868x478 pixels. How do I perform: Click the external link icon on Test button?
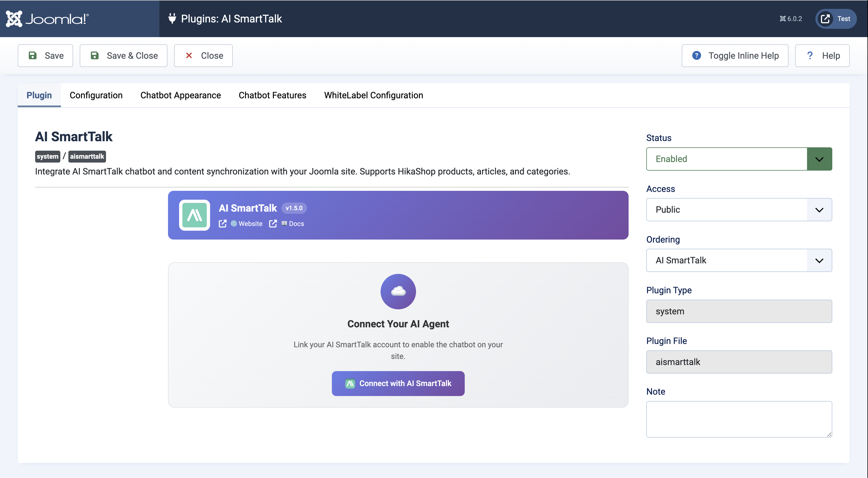[x=825, y=19]
